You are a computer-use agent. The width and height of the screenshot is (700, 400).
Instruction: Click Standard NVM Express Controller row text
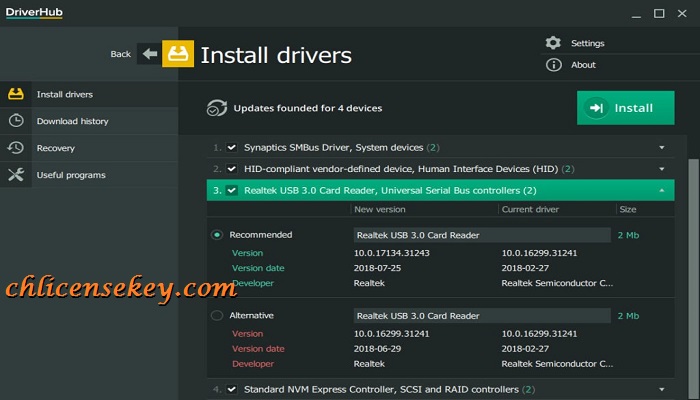pyautogui.click(x=389, y=389)
